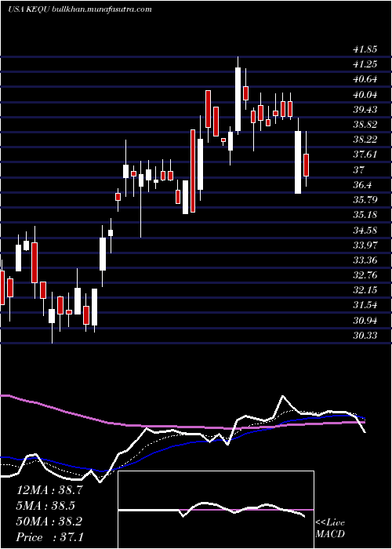Select the 37 price level label
This screenshot has height=549, width=392.
(x=359, y=170)
